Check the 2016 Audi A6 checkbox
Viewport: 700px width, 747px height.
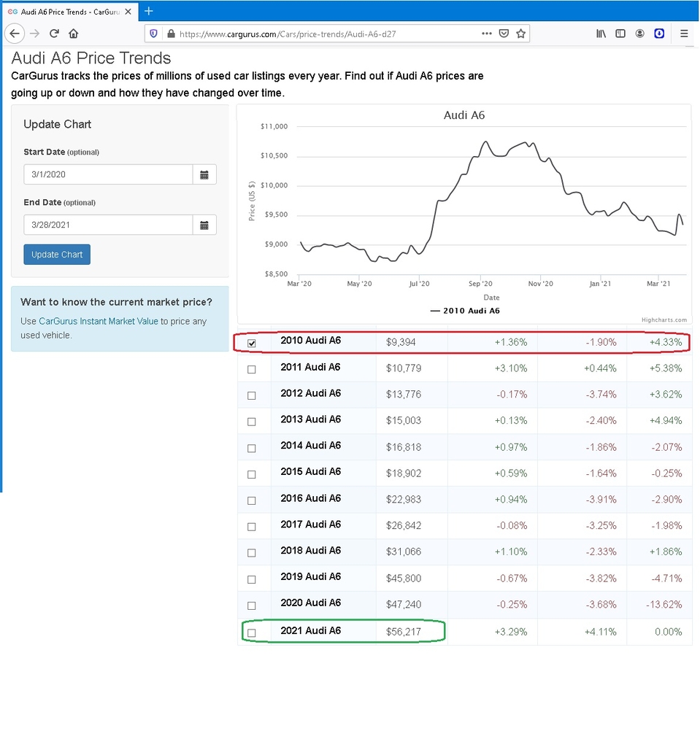point(252,500)
